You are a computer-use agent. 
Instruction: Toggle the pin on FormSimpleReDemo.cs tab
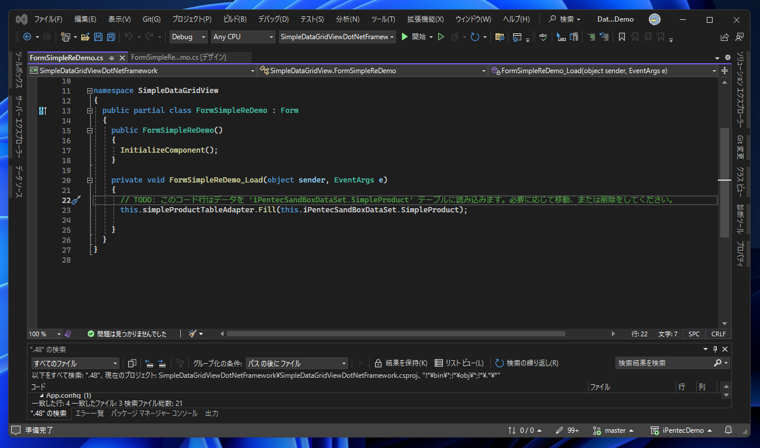click(x=111, y=58)
